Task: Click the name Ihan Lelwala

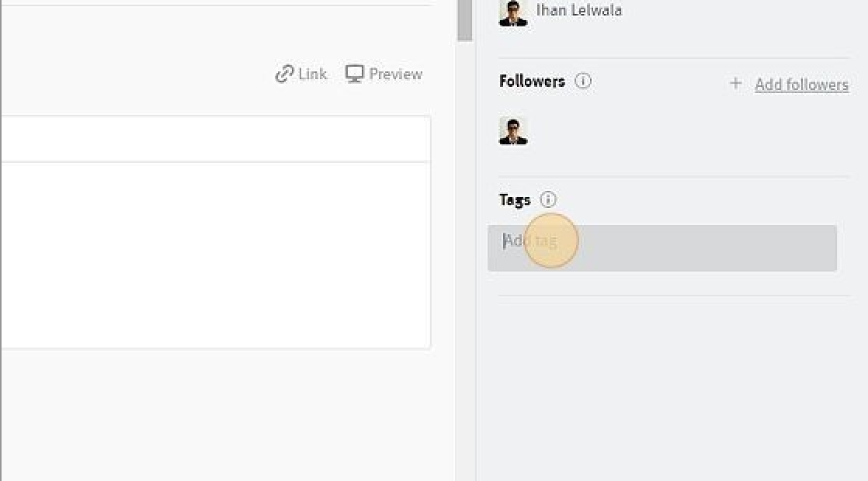Action: (578, 11)
